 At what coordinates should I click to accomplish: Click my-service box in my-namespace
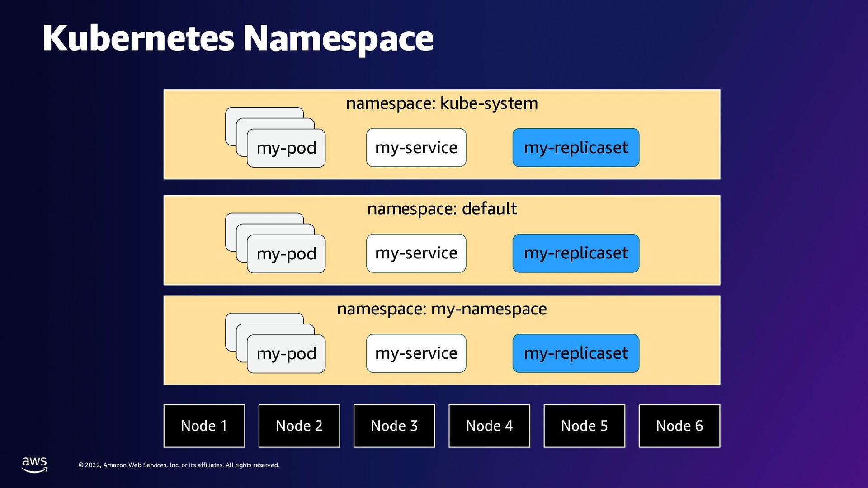[416, 353]
